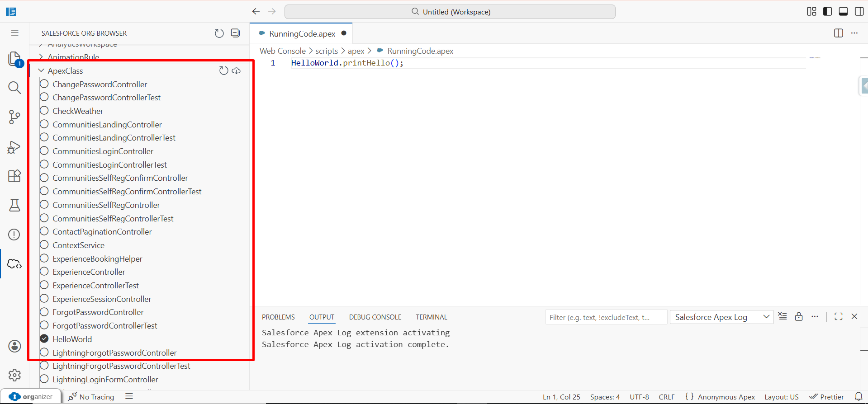Open the Explorer view in activity bar
Viewport: 868px width, 404px height.
pos(14,59)
